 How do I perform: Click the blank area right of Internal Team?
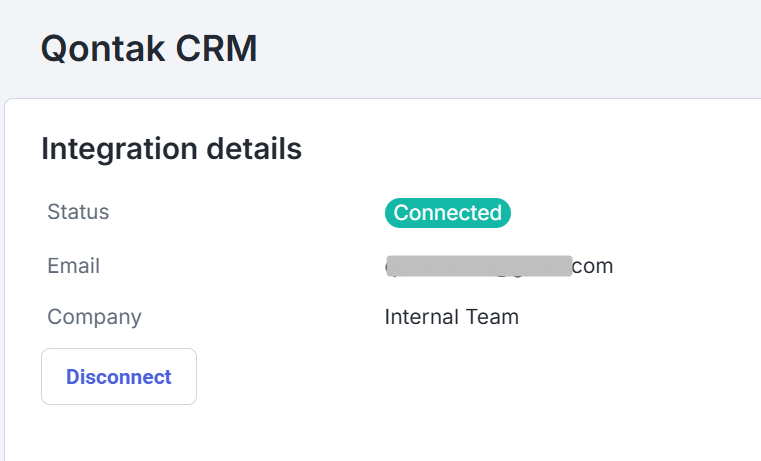click(x=640, y=317)
